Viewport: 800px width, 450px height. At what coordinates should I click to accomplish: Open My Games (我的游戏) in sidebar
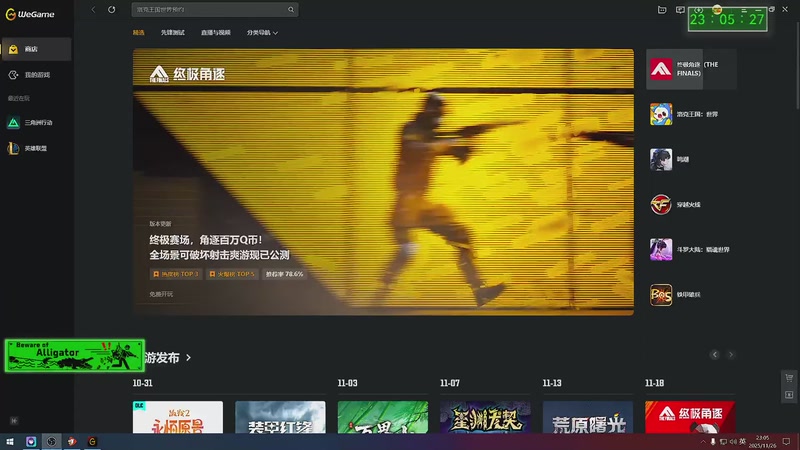[36, 75]
